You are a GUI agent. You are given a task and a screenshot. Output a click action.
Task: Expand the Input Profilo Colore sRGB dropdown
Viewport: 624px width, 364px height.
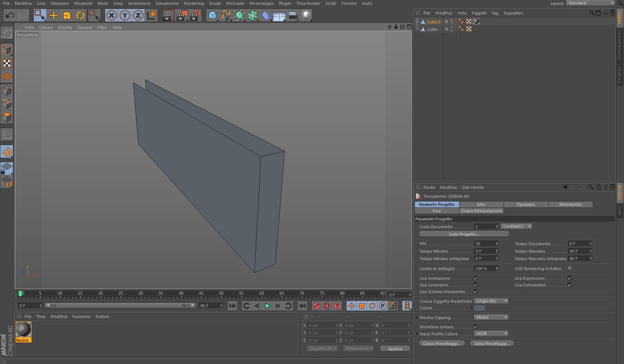coord(491,334)
